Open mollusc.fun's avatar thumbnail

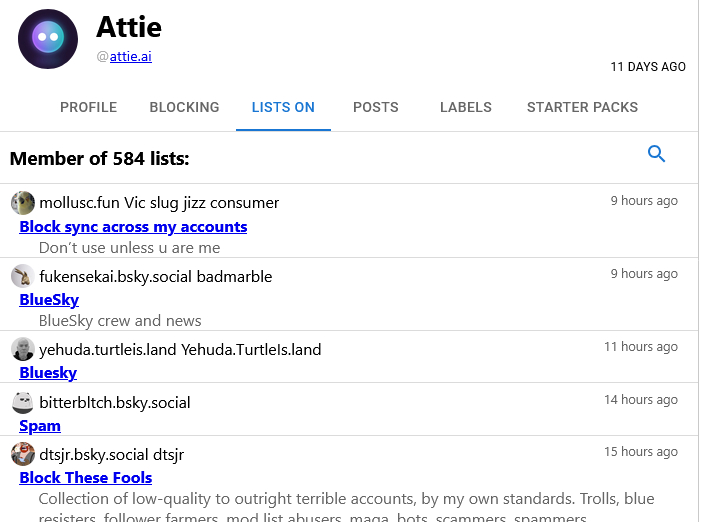point(23,203)
